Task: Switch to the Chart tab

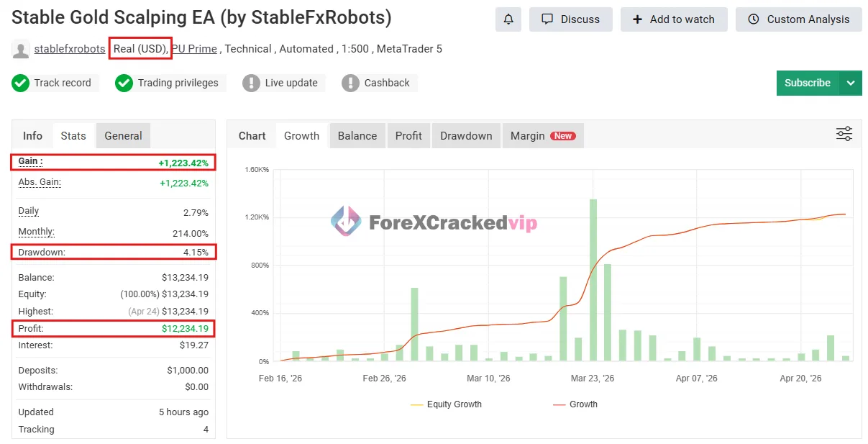Action: tap(252, 135)
